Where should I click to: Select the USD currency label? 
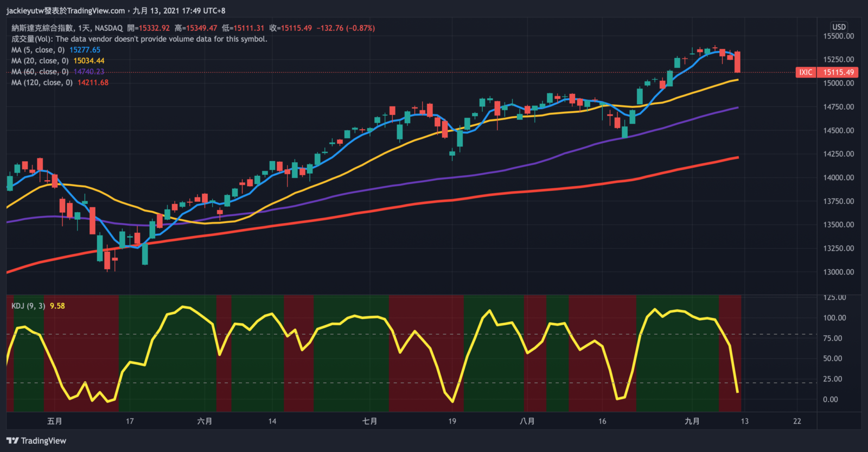tap(839, 27)
